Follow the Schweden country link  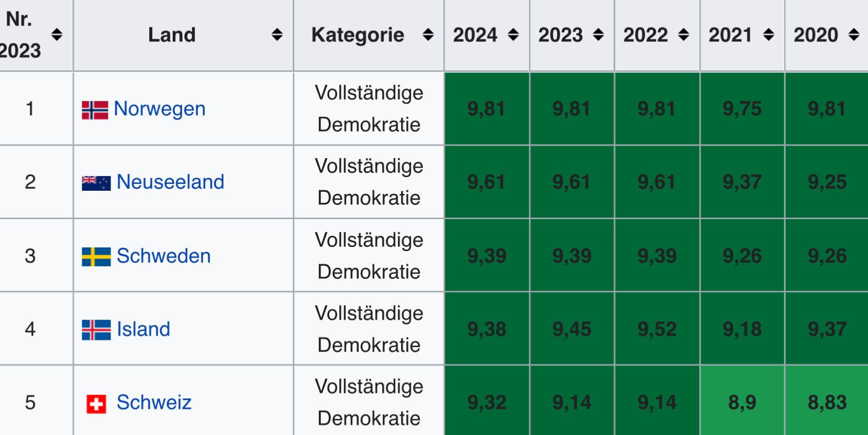pos(163,256)
